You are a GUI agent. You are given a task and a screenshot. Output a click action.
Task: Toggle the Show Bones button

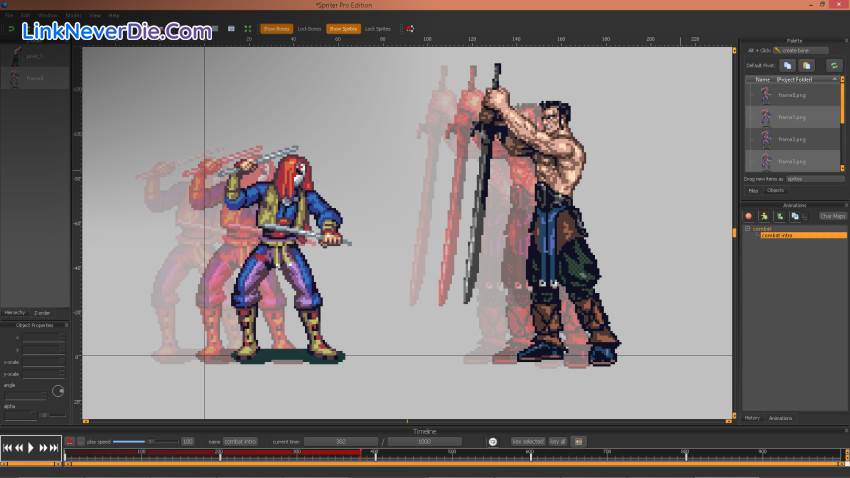275,29
